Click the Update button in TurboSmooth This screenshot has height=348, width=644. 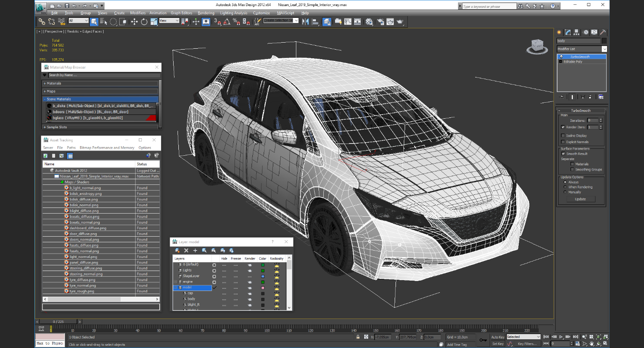(x=580, y=199)
